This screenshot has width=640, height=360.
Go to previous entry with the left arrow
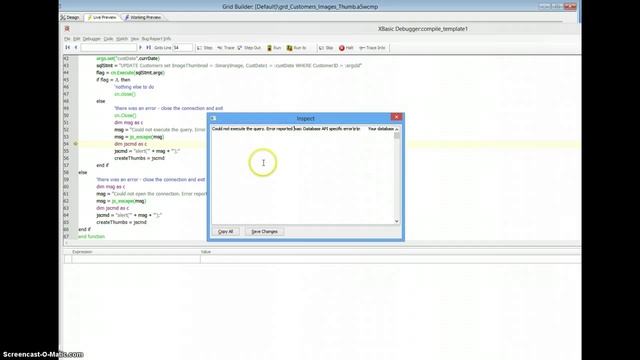coord(76,48)
